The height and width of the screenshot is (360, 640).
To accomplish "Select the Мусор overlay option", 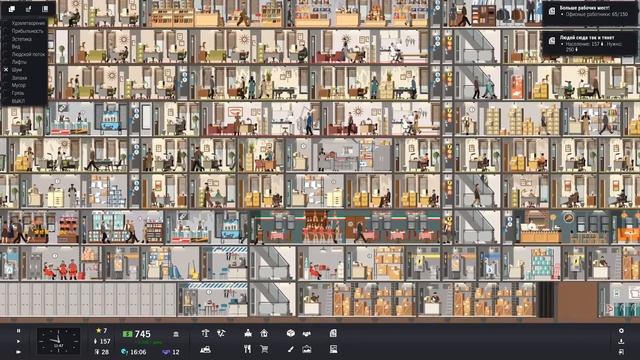I will pos(19,85).
